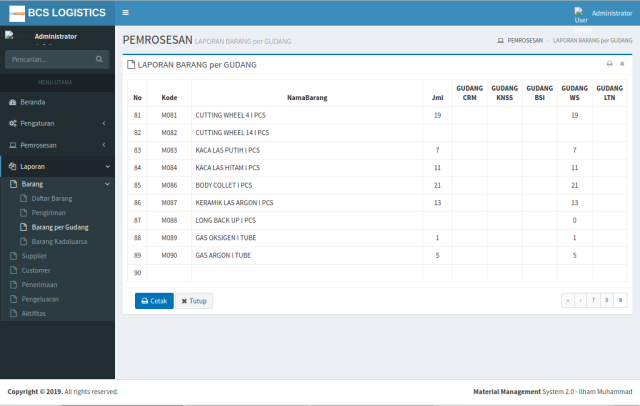Toggle the sidebar with hamburger icon
Viewport: 640px width, 406px height.
point(125,12)
